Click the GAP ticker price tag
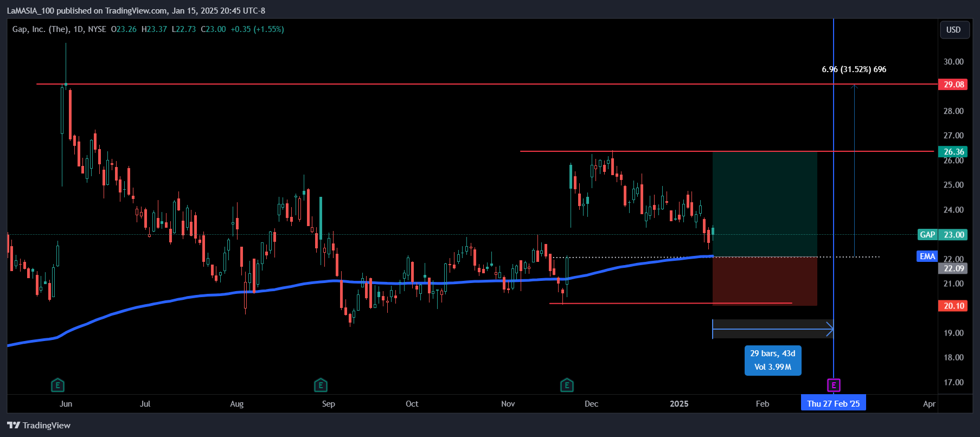Image resolution: width=980 pixels, height=437 pixels. (927, 235)
